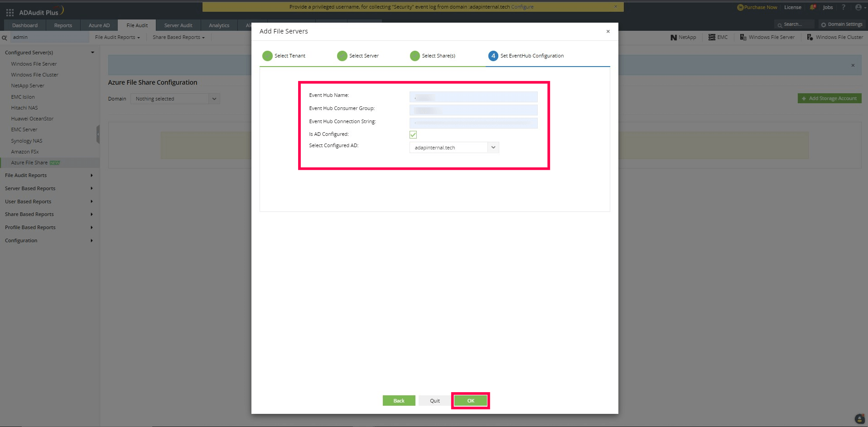Open the apps grid icon beside ADAudit Plus logo
The width and height of the screenshot is (868, 427).
(10, 12)
